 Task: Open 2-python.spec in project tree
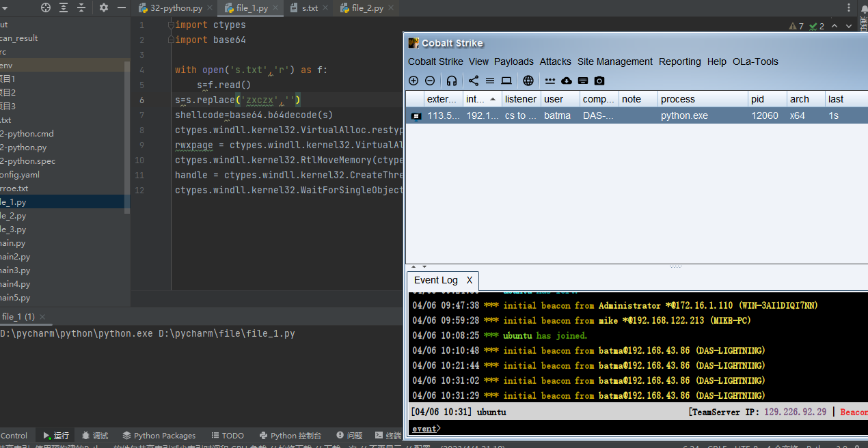coord(27,161)
